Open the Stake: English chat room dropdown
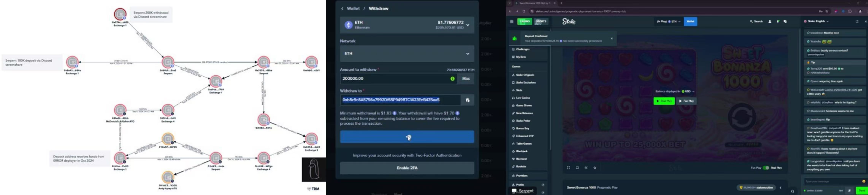868x195 pixels. click(x=816, y=21)
